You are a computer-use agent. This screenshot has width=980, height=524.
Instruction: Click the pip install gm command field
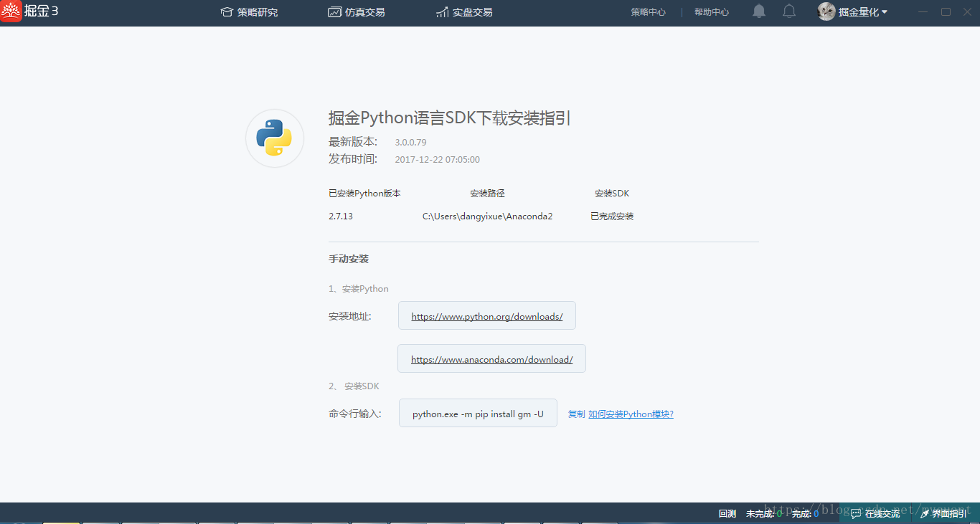(478, 414)
